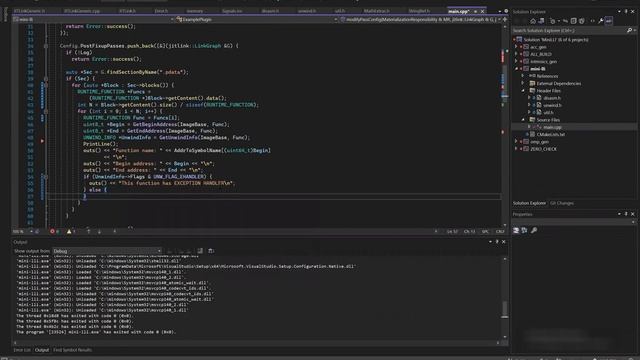Click the Alphabetical sort icon in Properties panel
The width and height of the screenshot is (640, 360).
click(524, 231)
